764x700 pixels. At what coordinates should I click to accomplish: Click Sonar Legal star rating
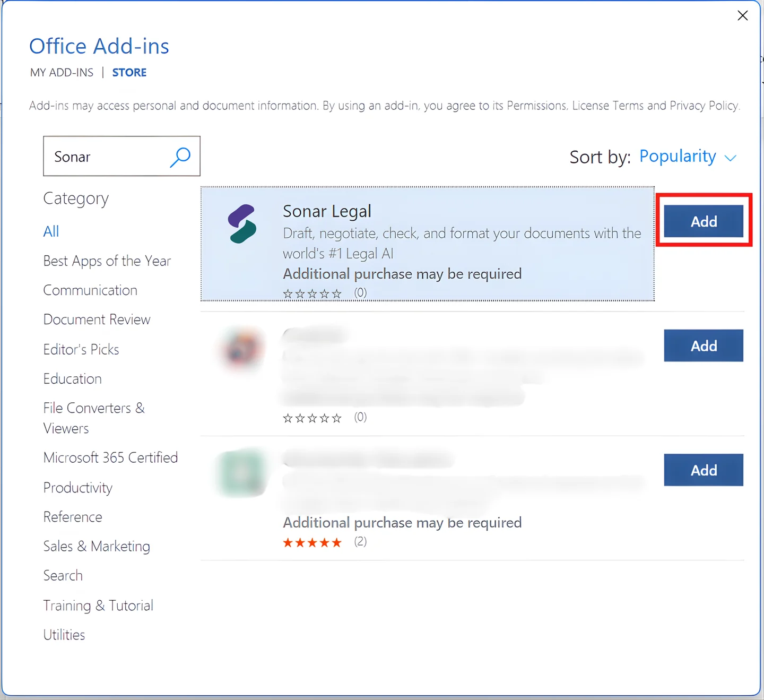[x=312, y=293]
